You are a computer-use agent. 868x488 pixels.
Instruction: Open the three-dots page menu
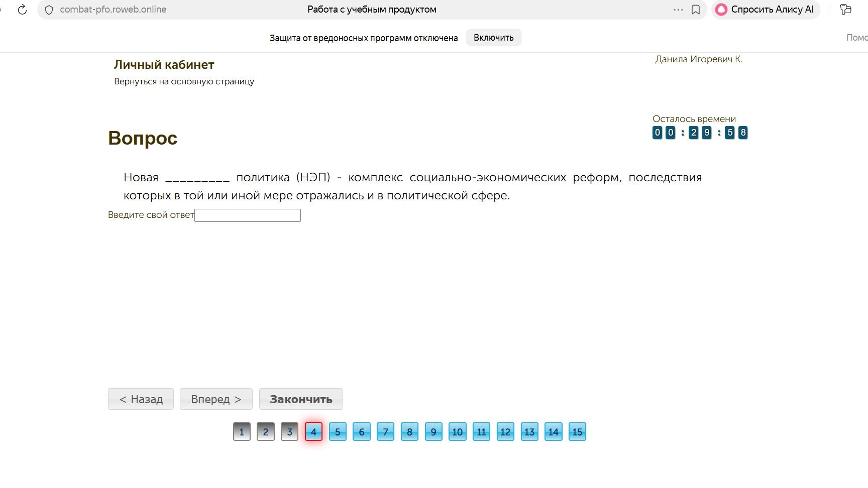[678, 10]
